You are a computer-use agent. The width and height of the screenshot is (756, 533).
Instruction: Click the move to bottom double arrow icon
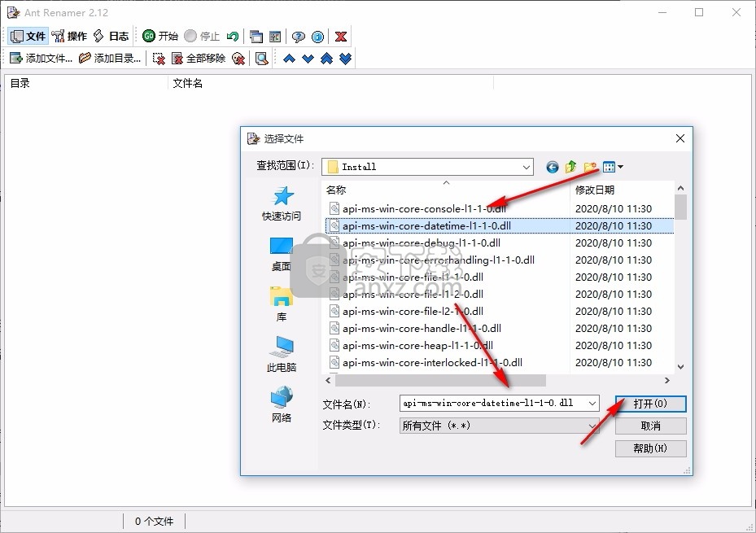pyautogui.click(x=345, y=59)
